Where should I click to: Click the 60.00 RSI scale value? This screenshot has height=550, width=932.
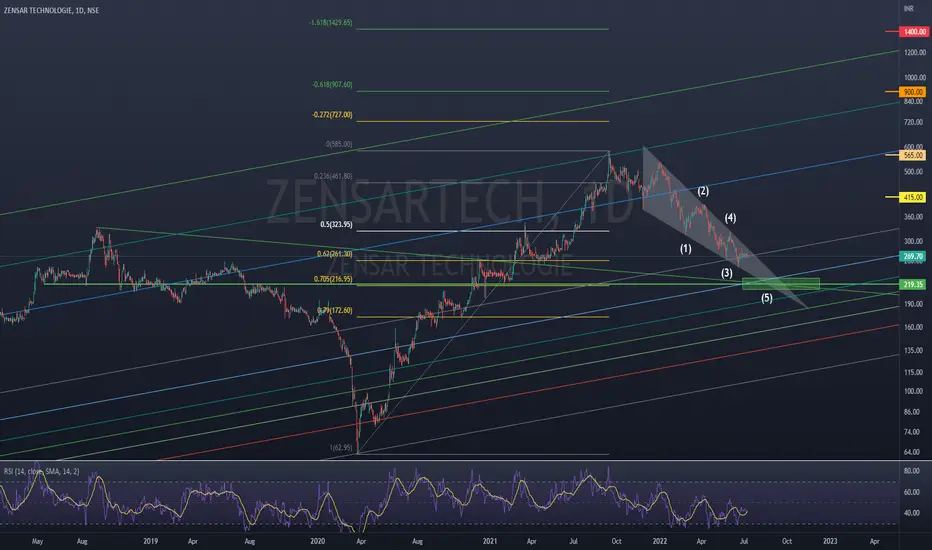[912, 492]
